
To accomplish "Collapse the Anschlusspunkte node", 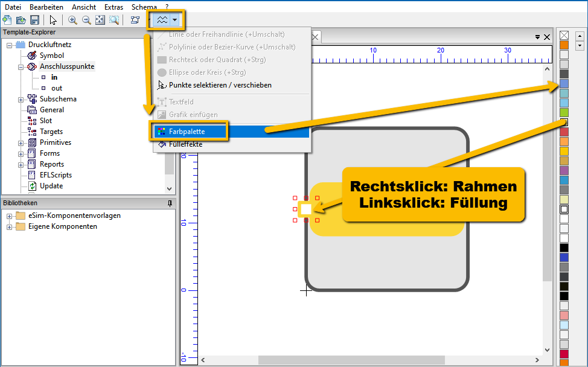I will [21, 67].
